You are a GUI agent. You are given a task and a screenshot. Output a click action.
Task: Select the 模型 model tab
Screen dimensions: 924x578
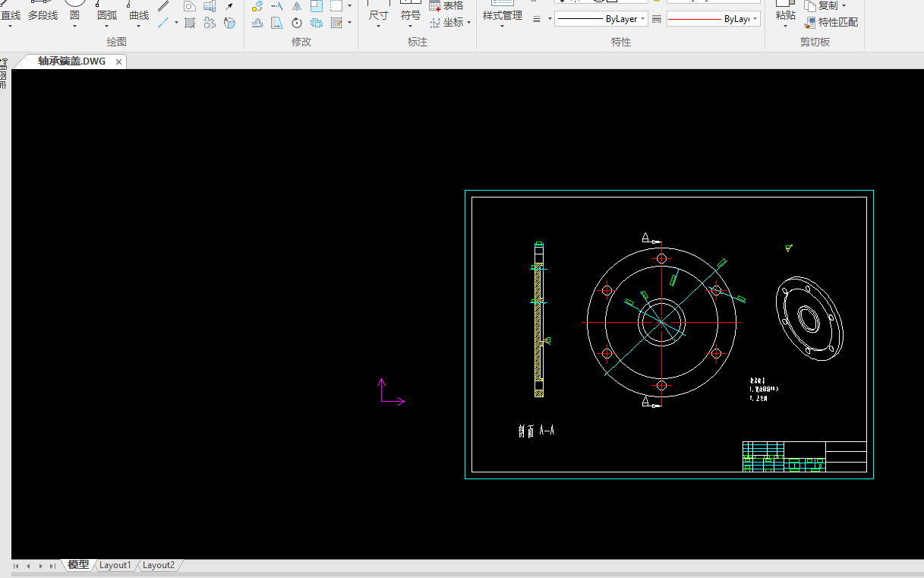point(77,565)
